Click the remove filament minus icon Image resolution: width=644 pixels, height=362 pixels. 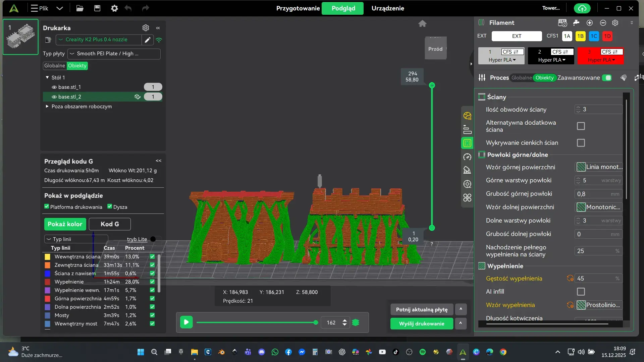[603, 23]
